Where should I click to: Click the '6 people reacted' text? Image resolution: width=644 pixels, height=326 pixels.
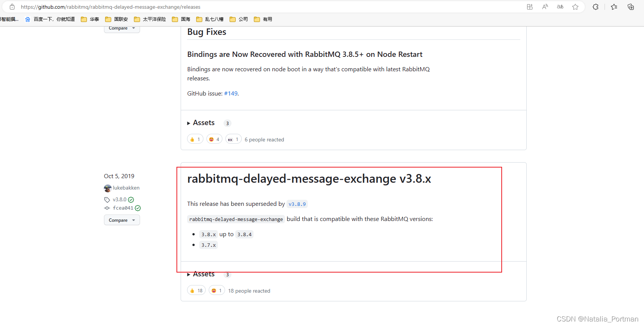click(x=265, y=140)
